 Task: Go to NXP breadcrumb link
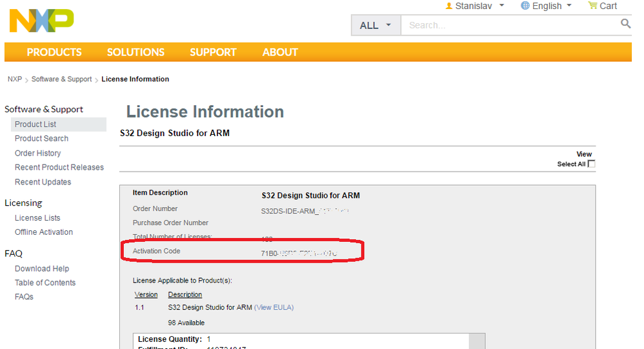(15, 79)
